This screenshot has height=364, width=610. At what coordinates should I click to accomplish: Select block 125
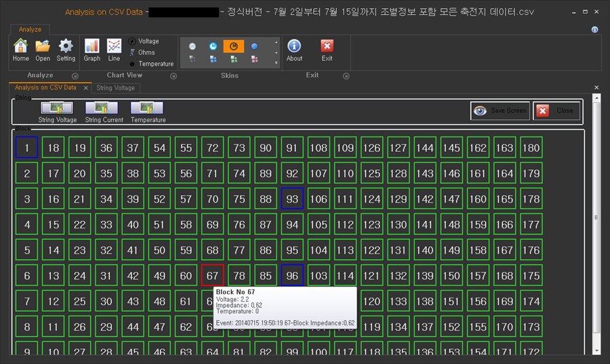pyautogui.click(x=371, y=173)
